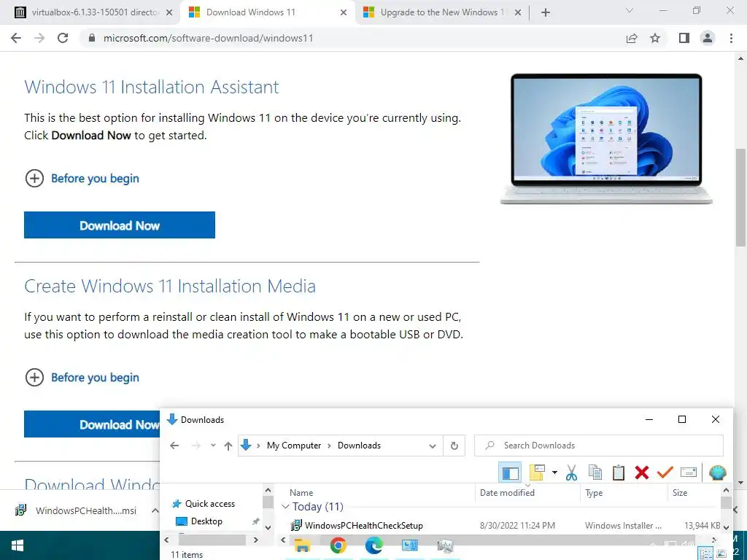
Task: Open Windows Start menu
Action: 18,545
